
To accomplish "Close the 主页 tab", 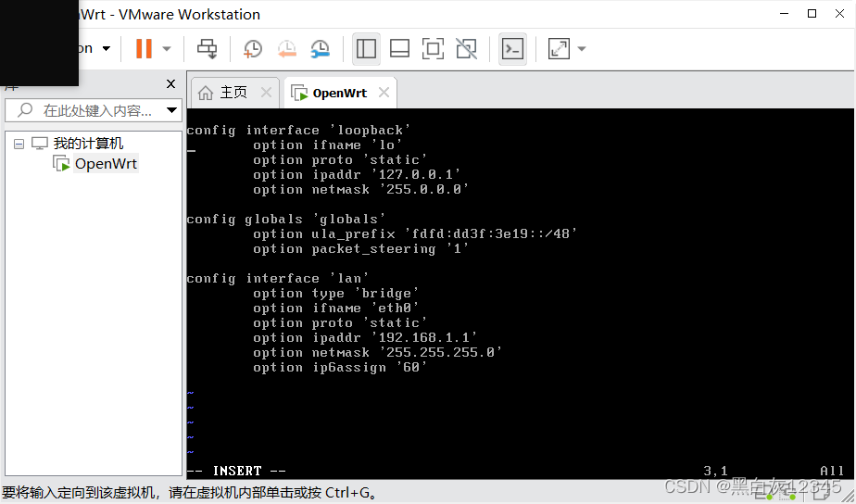I will click(x=266, y=93).
